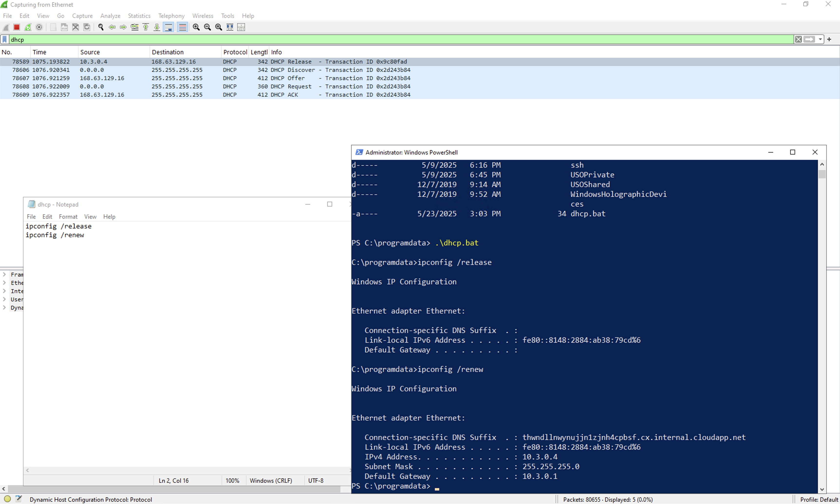Open Wireshark Statistics menu
840x504 pixels.
click(x=139, y=16)
